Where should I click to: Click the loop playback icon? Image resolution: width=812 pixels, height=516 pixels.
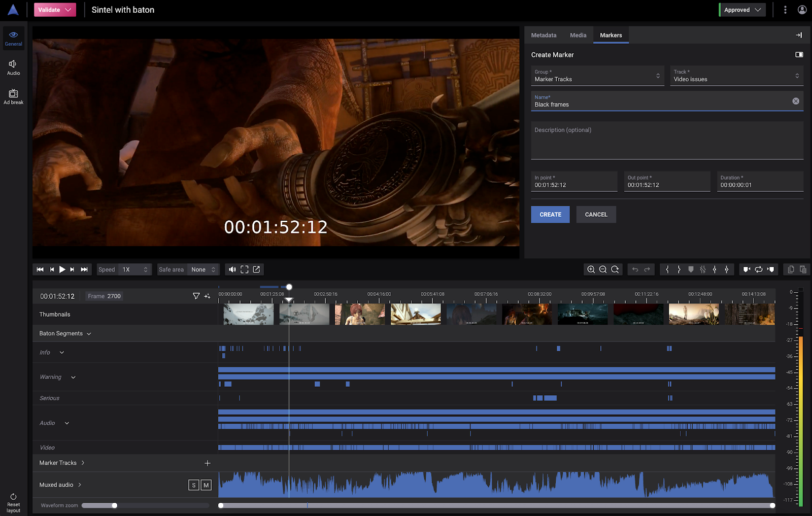point(759,269)
